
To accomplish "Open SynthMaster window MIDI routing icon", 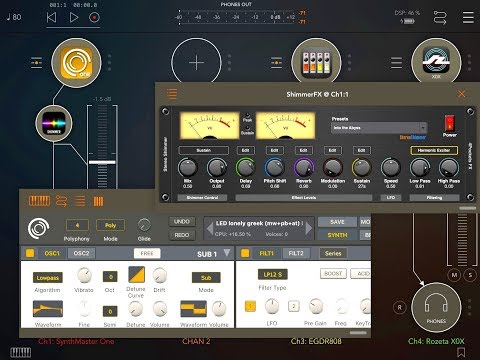I will point(61,201).
